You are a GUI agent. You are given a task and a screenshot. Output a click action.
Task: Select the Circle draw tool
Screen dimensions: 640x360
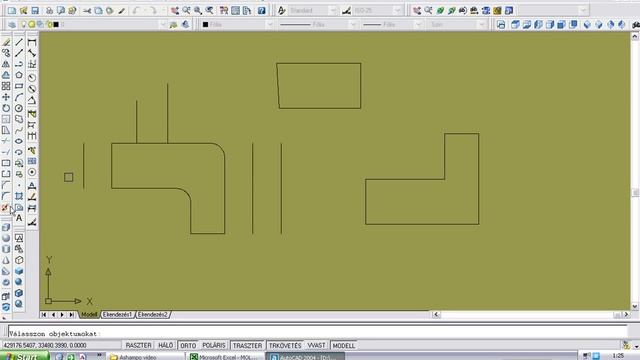pos(19,108)
